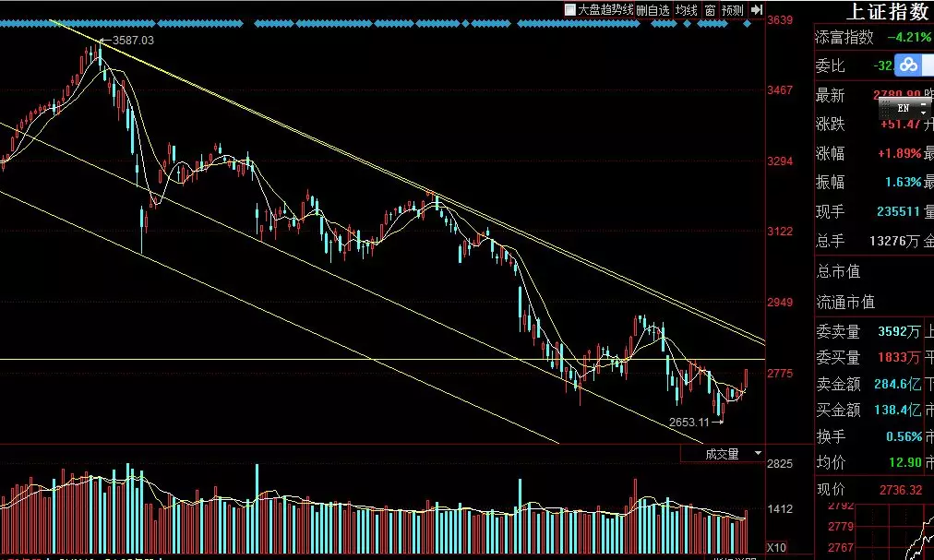Click the 均价 12.90 value

click(906, 462)
